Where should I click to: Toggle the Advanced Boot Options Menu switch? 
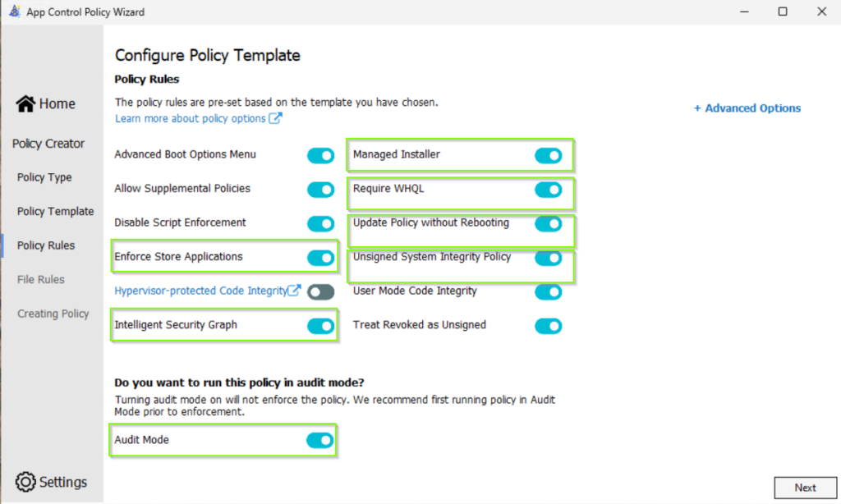[x=320, y=155]
